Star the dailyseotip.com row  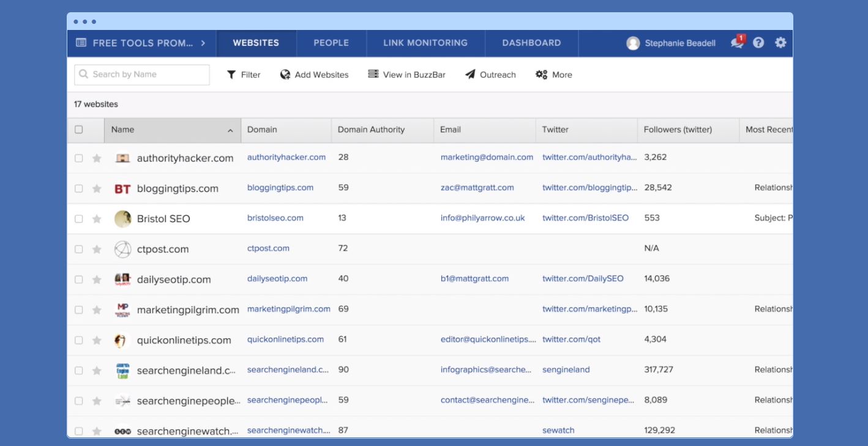pos(97,280)
